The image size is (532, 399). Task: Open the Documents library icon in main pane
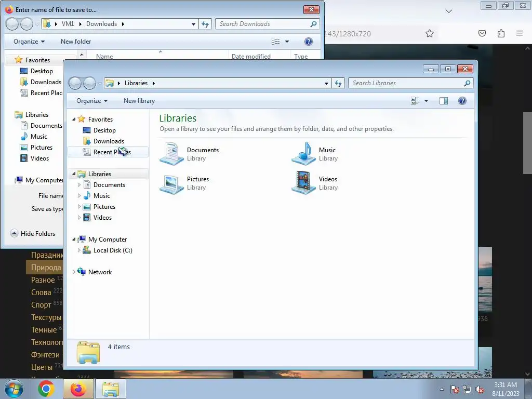(171, 154)
